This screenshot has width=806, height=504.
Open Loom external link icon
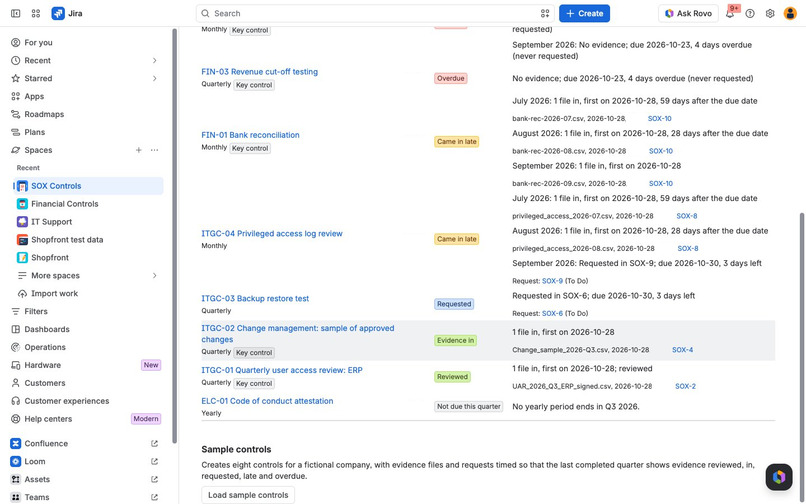coord(154,461)
